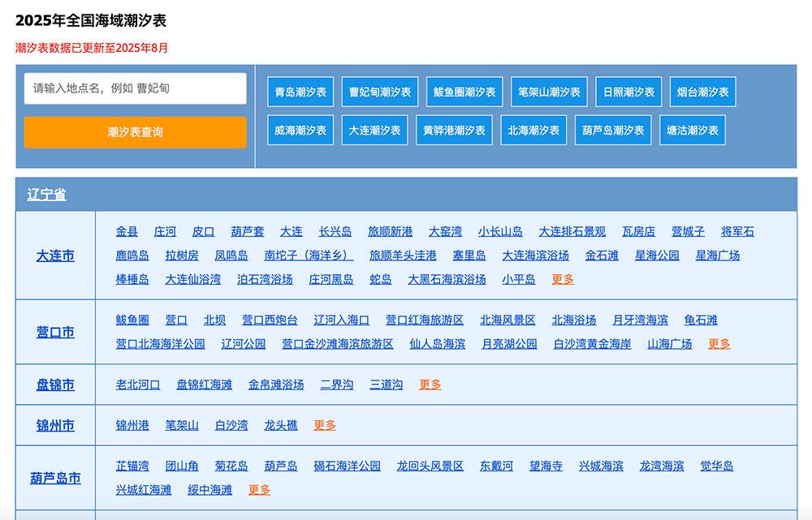Image resolution: width=812 pixels, height=520 pixels.
Task: Click the orange 潮汐表查询 button
Action: pyautogui.click(x=135, y=132)
